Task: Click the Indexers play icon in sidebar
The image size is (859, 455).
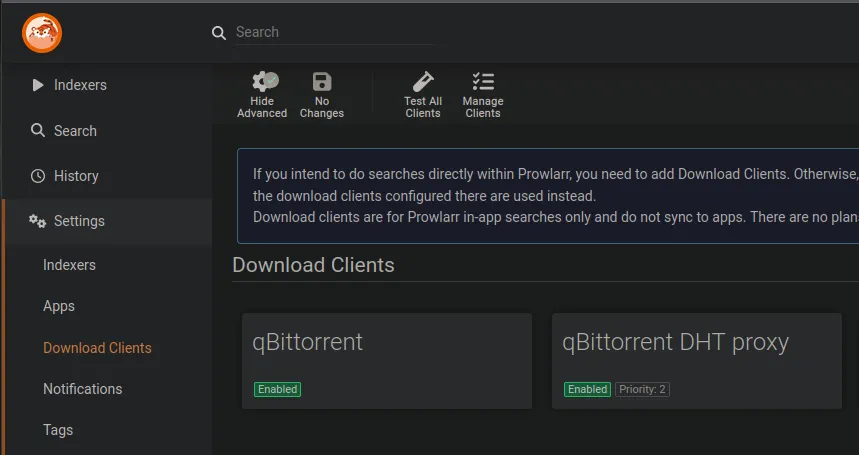Action: click(x=38, y=85)
